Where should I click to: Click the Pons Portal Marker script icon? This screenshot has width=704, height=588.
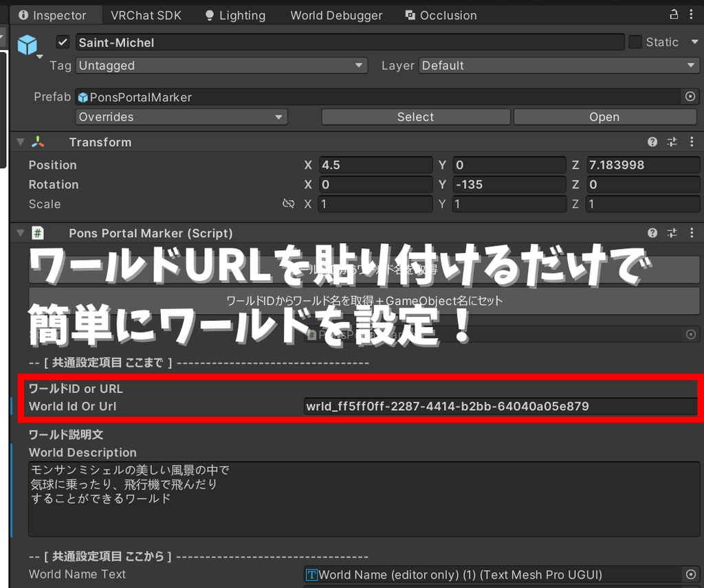point(37,233)
